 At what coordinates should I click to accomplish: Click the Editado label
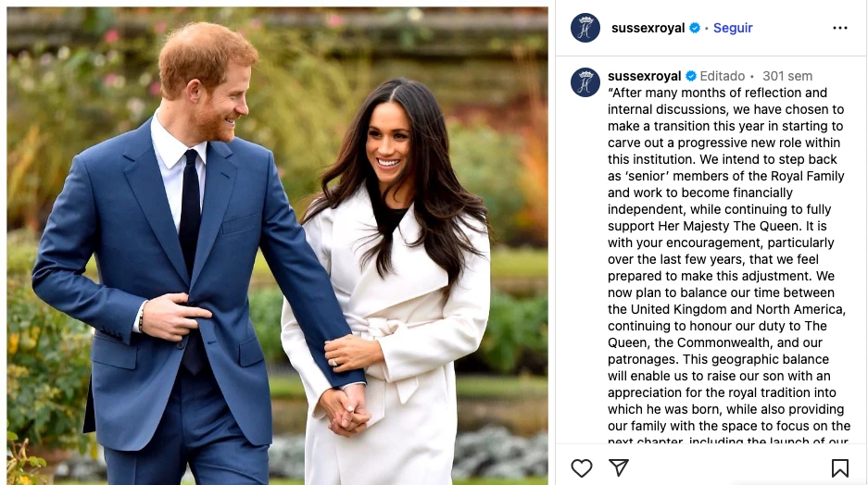(723, 76)
